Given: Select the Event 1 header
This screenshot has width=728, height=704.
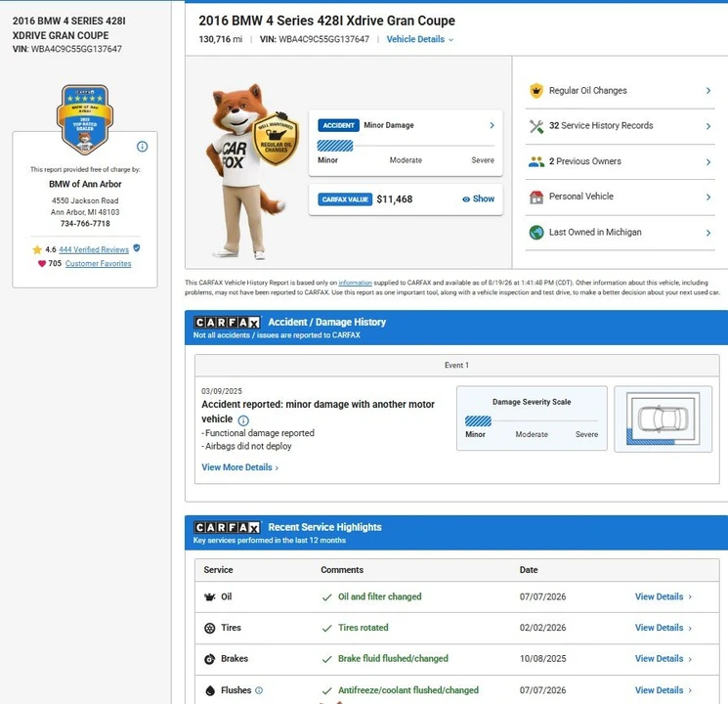Looking at the screenshot, I should pyautogui.click(x=457, y=366).
